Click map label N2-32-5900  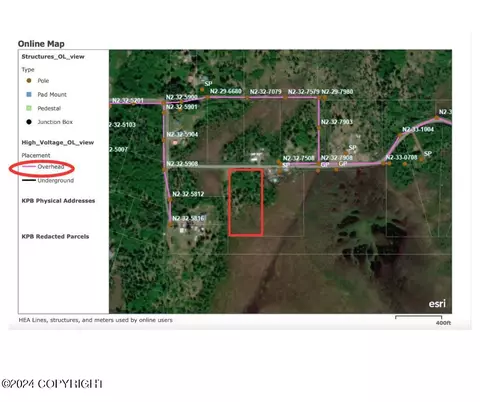tap(182, 97)
